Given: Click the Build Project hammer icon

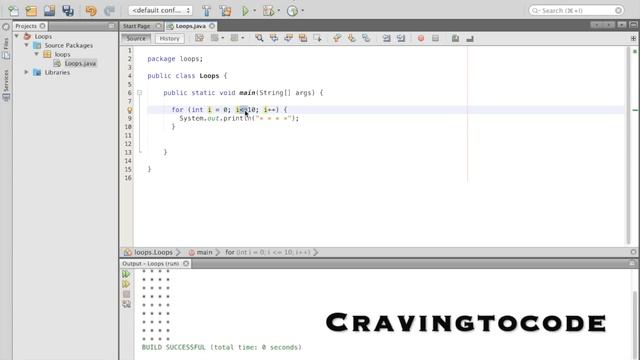Looking at the screenshot, I should tap(207, 11).
